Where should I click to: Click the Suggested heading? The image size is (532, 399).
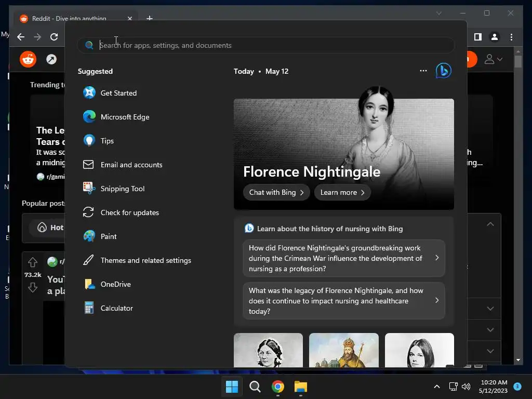tap(96, 71)
